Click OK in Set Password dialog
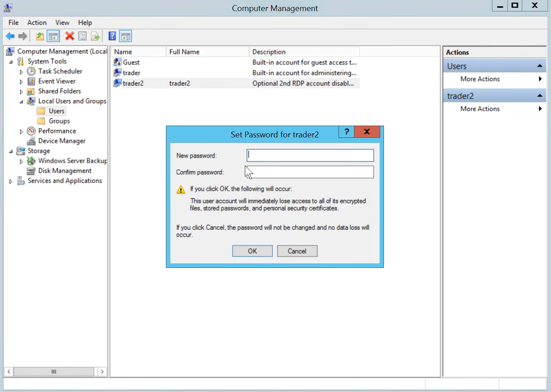 click(x=252, y=251)
